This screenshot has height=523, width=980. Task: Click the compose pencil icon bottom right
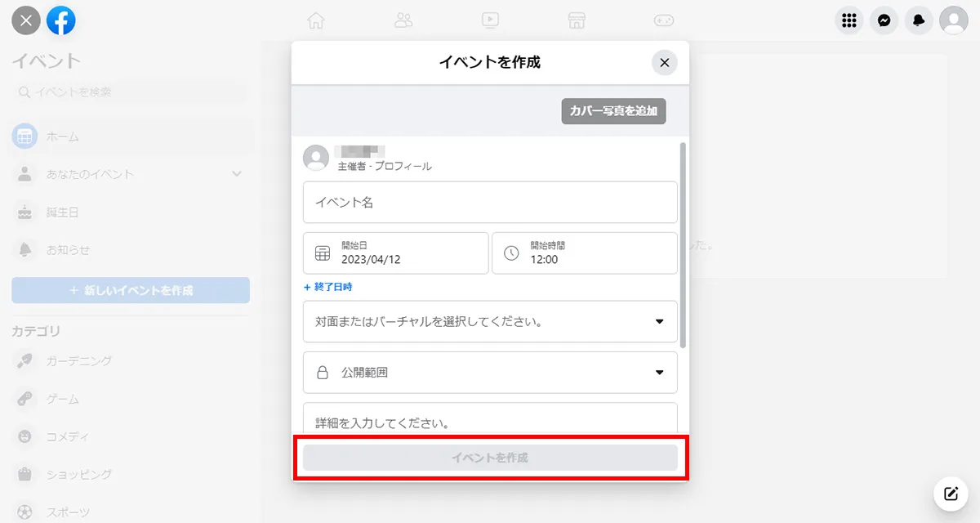pyautogui.click(x=950, y=494)
